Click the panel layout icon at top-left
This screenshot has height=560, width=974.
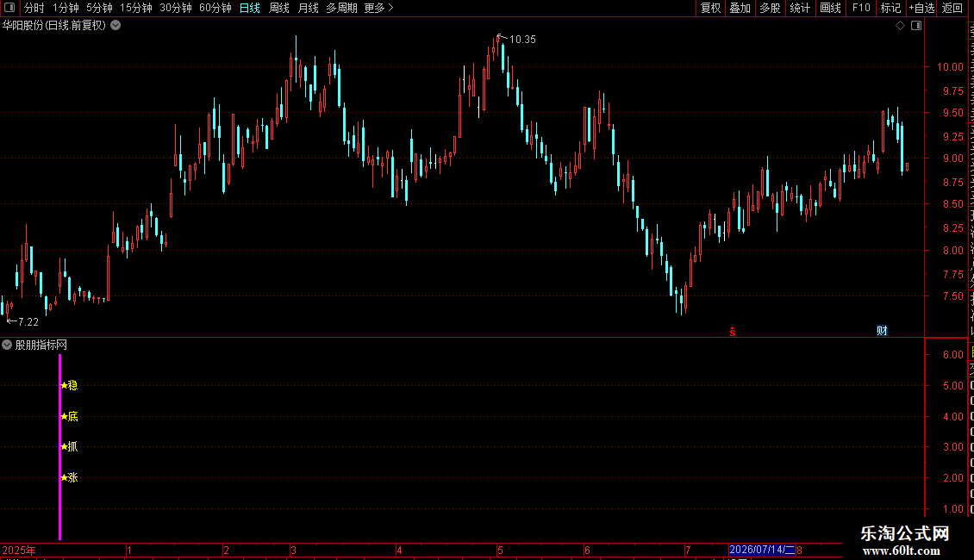coord(9,8)
